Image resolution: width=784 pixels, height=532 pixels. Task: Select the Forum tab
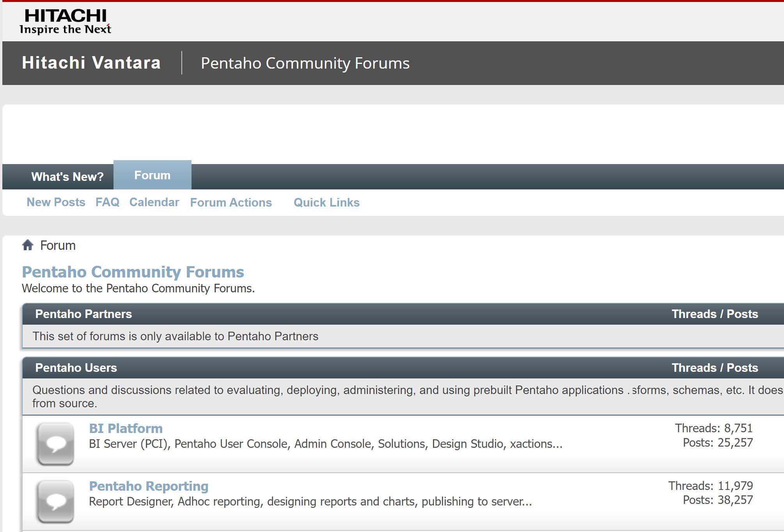tap(153, 175)
